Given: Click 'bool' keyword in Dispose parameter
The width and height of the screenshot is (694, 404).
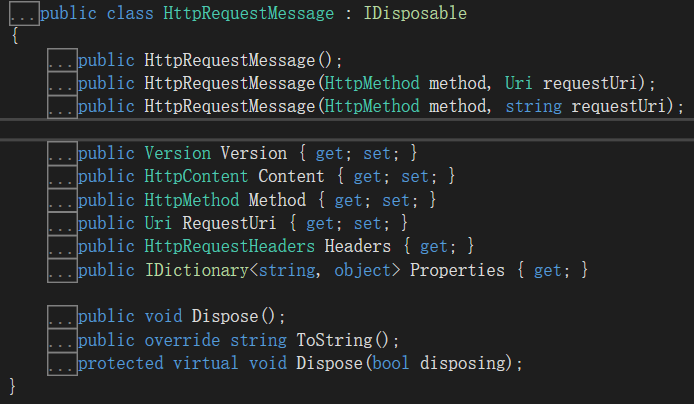Looking at the screenshot, I should point(391,363).
